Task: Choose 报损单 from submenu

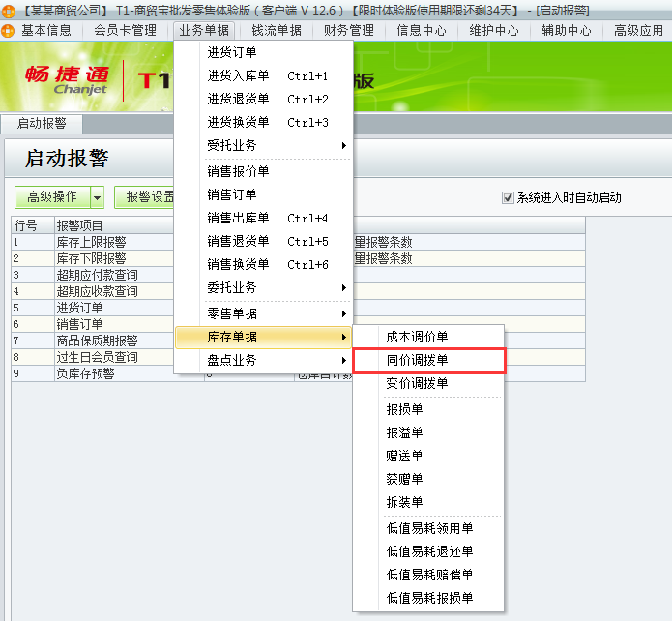Action: 428,409
